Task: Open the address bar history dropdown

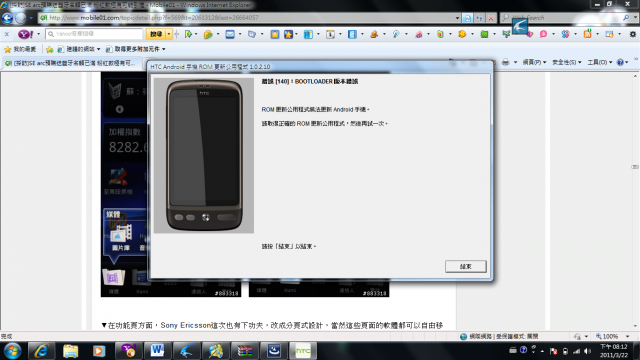Action: click(457, 18)
